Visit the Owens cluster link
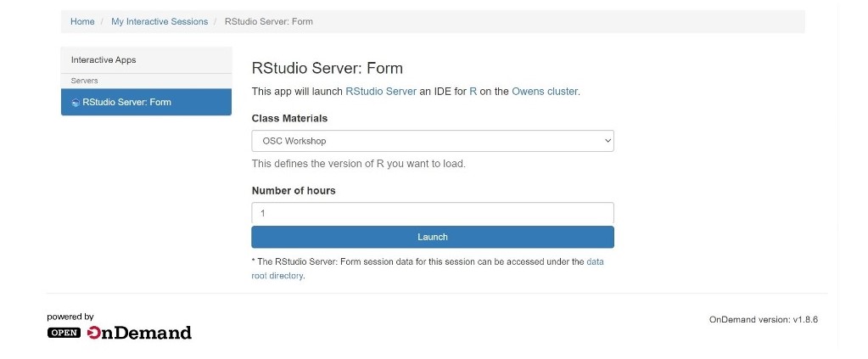This screenshot has width=868, height=359. (x=545, y=92)
